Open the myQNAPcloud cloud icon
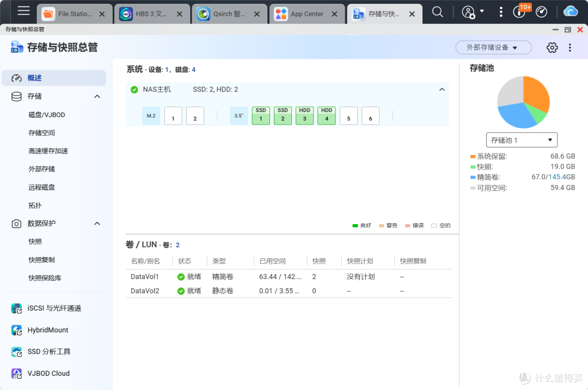This screenshot has height=390, width=588. point(571,11)
